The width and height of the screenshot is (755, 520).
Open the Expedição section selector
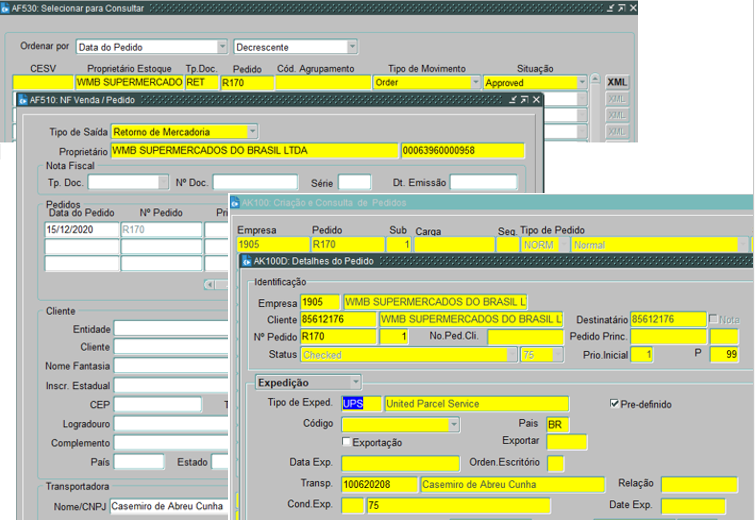[x=354, y=382]
